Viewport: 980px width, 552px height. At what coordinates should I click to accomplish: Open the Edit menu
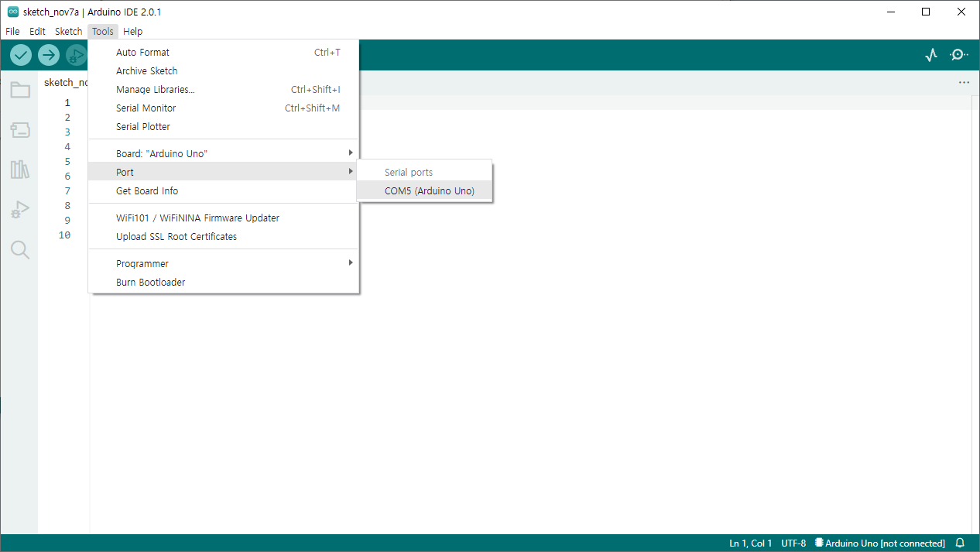[x=37, y=32]
